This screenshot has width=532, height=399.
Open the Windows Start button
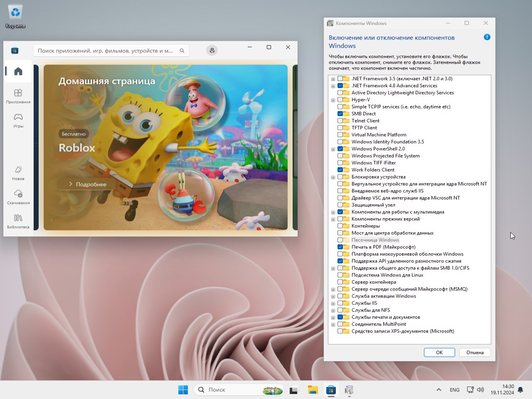(183, 390)
